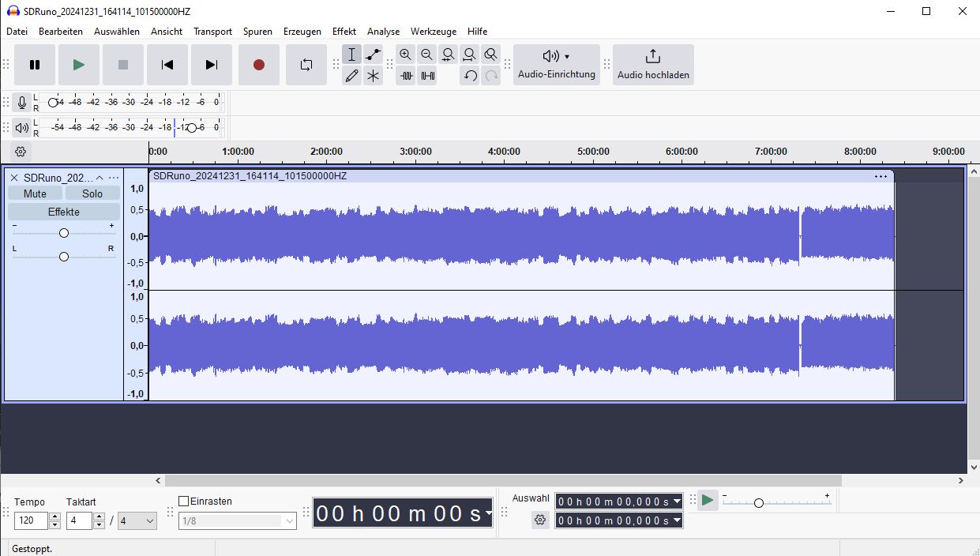The height and width of the screenshot is (556, 980).
Task: Select the Multi-tool asterisk icon
Action: tap(374, 76)
